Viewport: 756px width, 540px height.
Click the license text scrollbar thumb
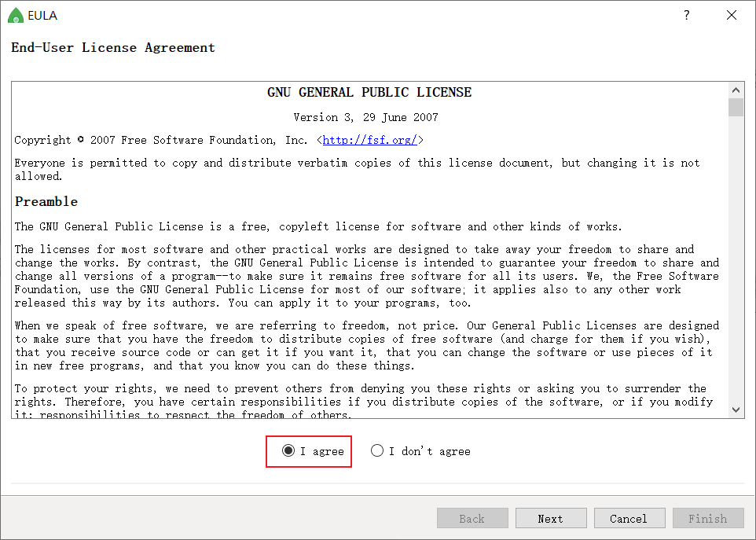point(736,108)
